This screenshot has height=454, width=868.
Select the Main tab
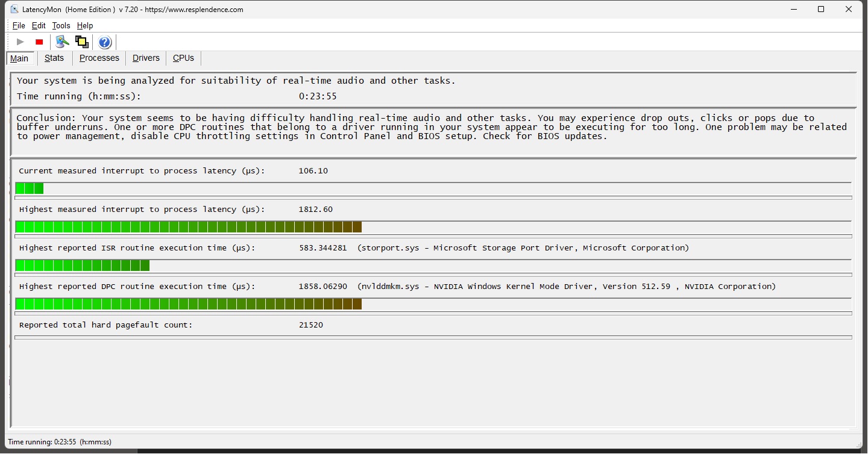[19, 58]
